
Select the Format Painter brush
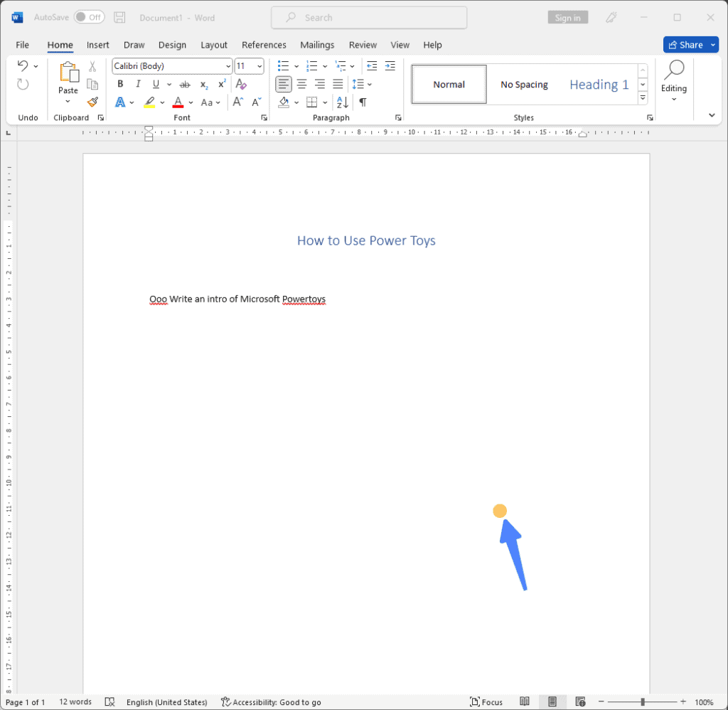coord(92,102)
